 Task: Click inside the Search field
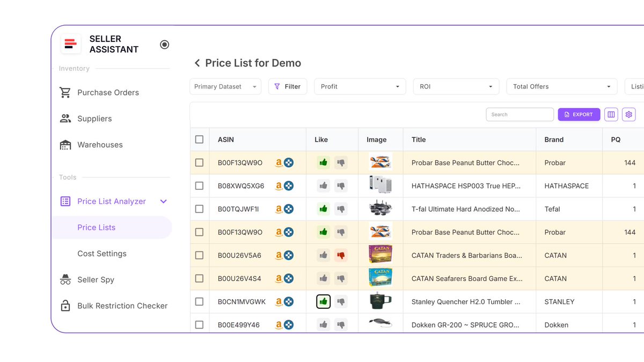[519, 114]
